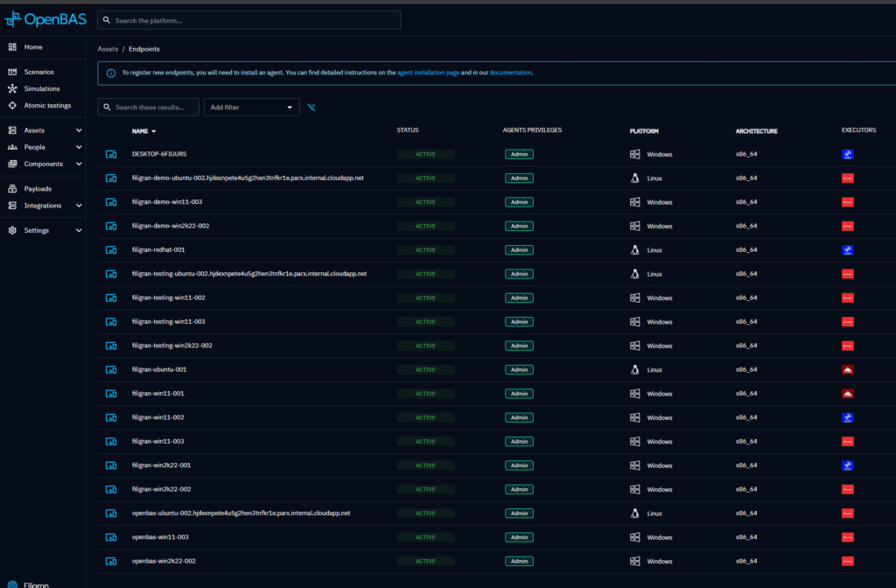
Task: Open the agent installation page link
Action: pos(428,73)
